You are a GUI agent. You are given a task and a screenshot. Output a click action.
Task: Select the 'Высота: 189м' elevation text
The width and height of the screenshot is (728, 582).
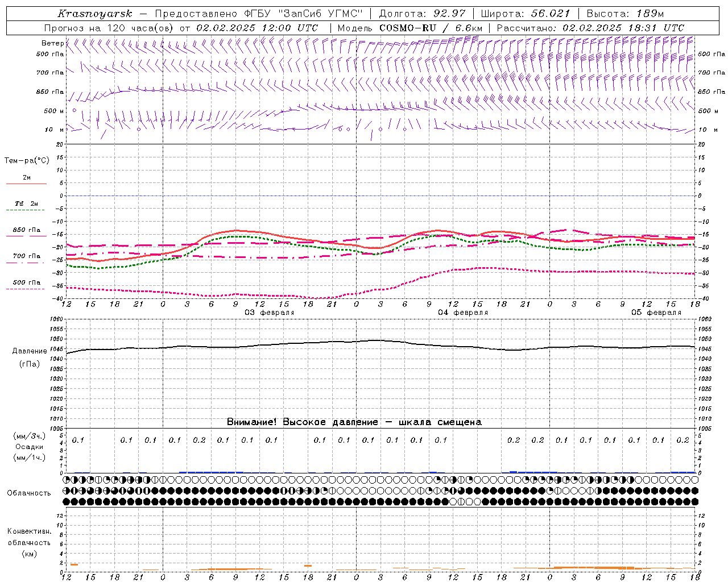625,14
